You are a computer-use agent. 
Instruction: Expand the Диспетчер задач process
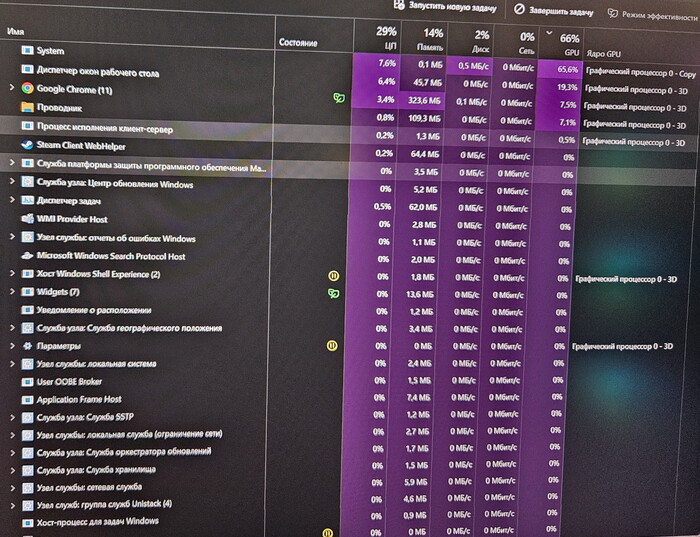12,200
